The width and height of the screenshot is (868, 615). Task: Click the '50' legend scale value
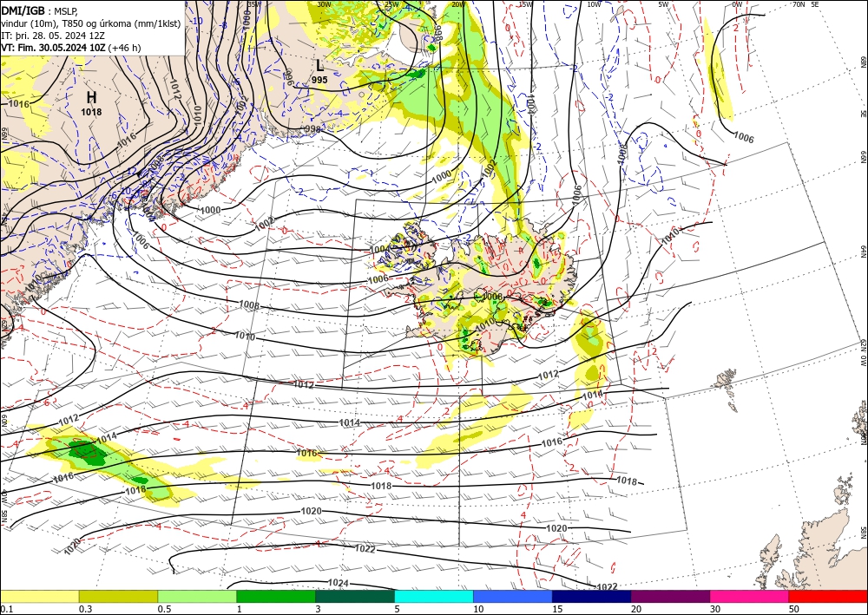pyautogui.click(x=794, y=609)
